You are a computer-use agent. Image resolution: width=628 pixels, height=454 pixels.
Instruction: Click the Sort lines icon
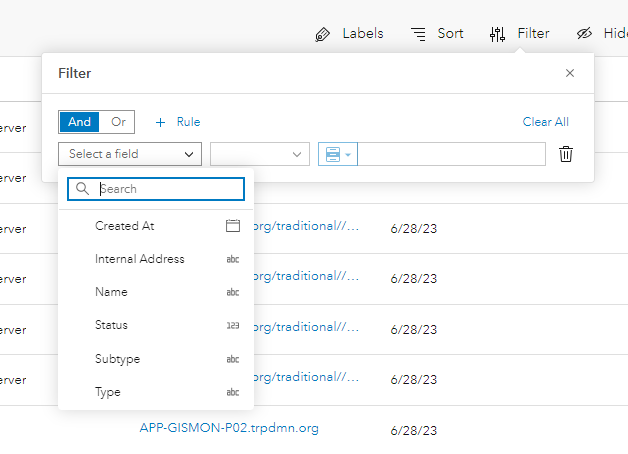tap(419, 34)
